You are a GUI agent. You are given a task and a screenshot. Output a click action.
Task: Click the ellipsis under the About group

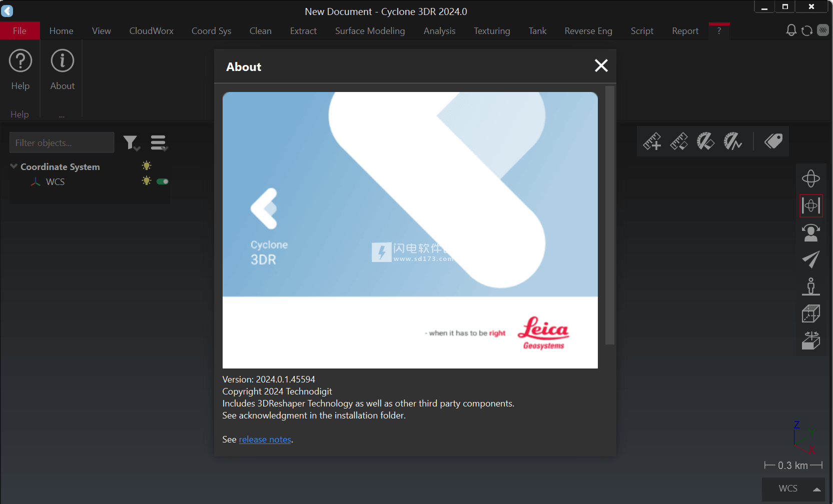pos(62,115)
